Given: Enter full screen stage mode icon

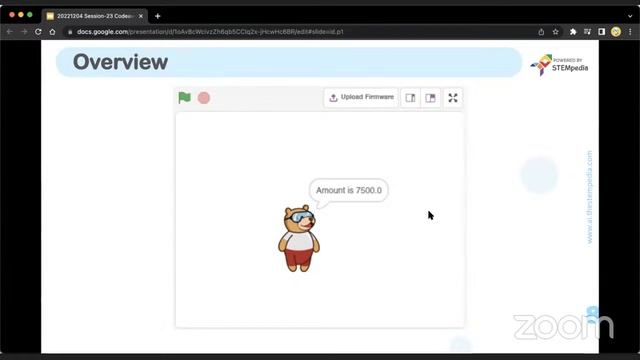Looking at the screenshot, I should point(453,98).
